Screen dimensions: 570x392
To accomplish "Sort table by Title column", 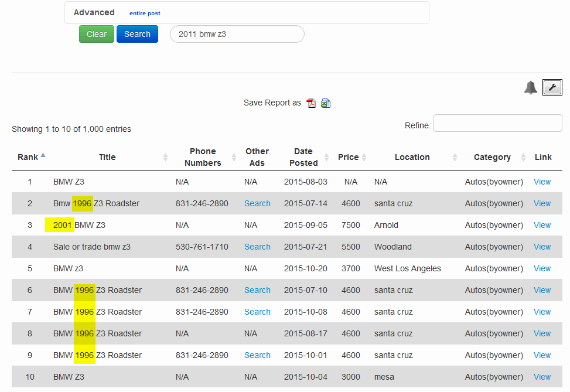I will [107, 157].
